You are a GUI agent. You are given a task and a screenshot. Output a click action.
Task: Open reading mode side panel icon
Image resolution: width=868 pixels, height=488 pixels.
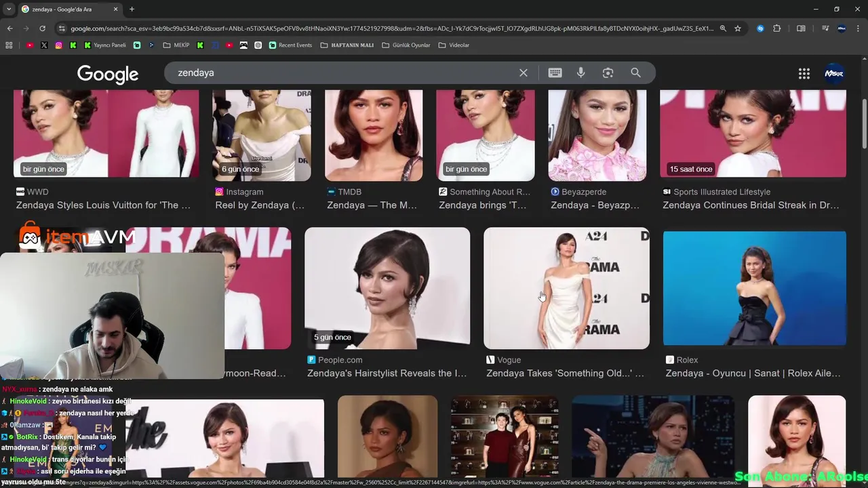(x=801, y=28)
